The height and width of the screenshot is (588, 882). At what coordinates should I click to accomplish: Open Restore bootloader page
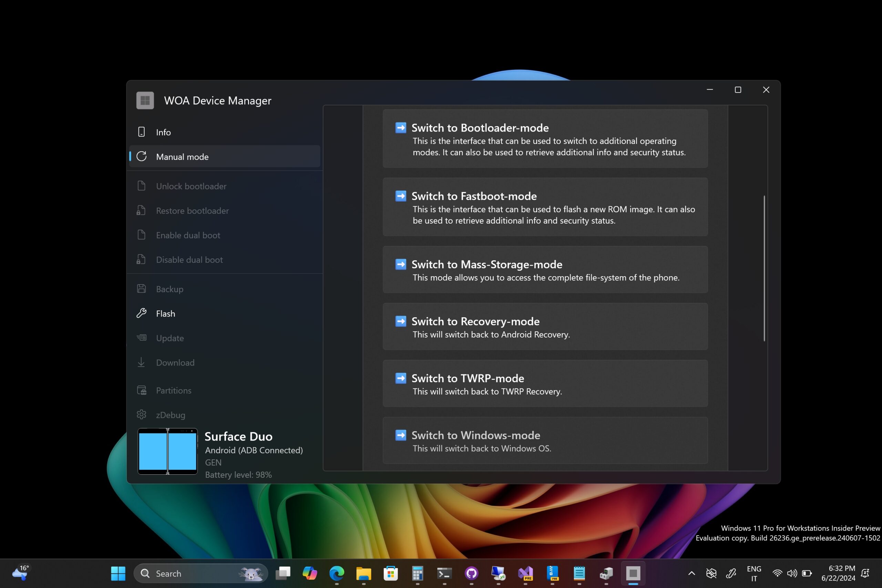(225, 210)
